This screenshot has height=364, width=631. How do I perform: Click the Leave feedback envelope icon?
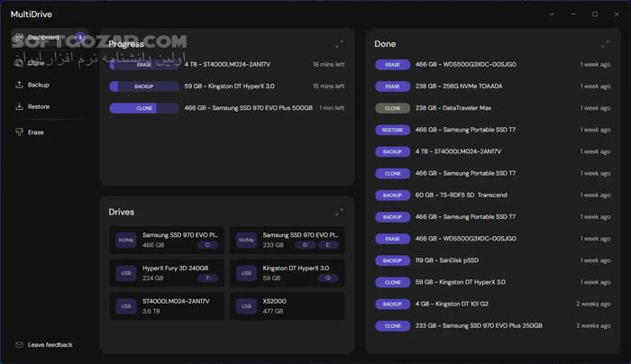[x=20, y=345]
